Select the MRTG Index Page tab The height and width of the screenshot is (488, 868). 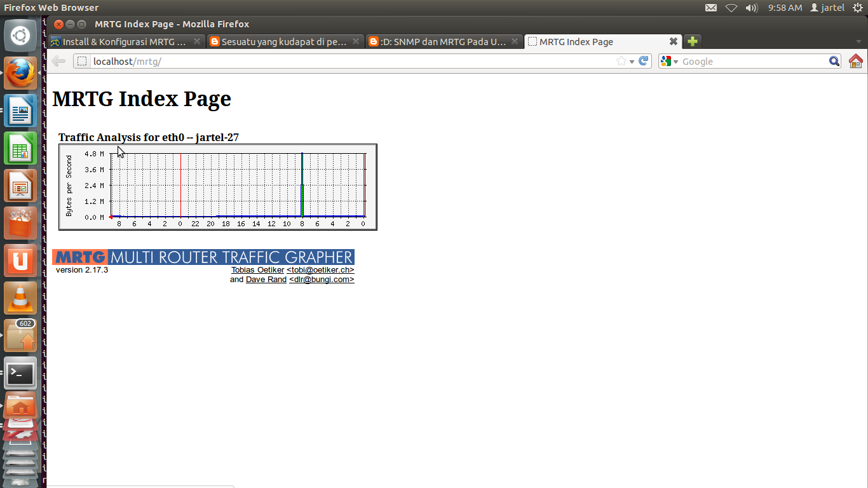603,42
